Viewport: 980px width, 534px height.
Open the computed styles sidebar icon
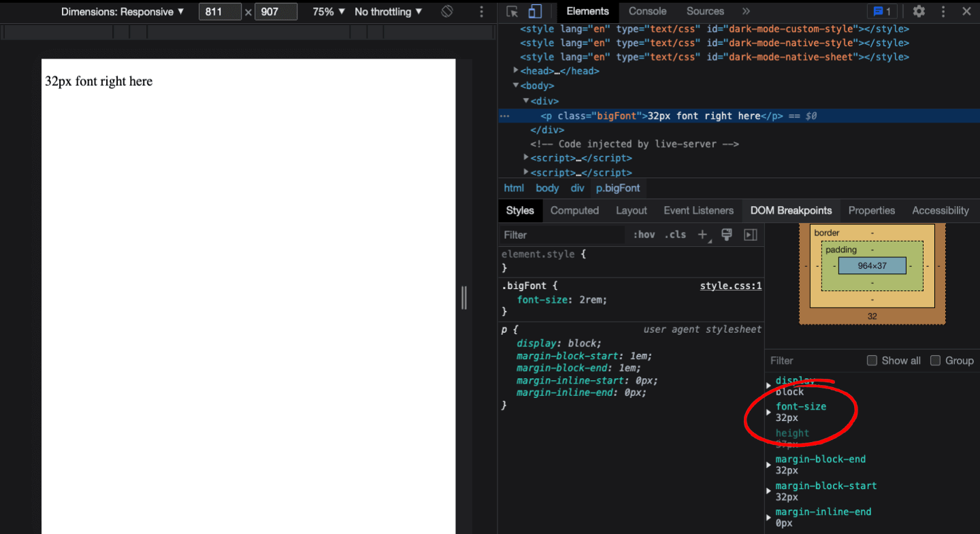[x=750, y=235]
